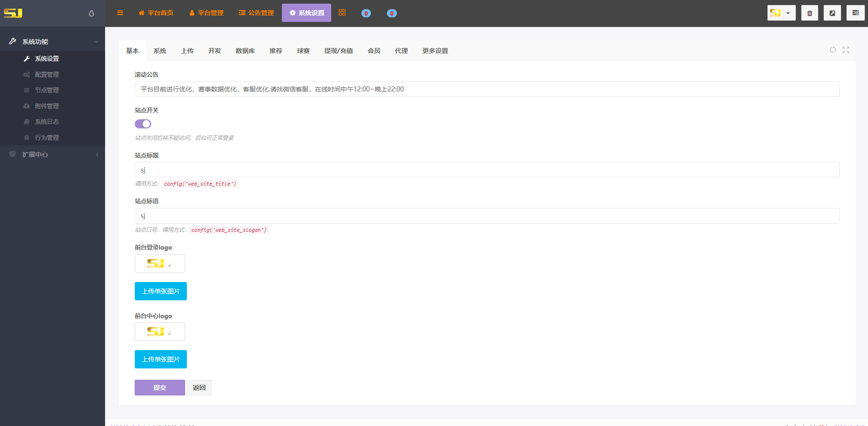This screenshot has height=426, width=868.
Task: Click the trash icon to clear cache
Action: (x=810, y=13)
